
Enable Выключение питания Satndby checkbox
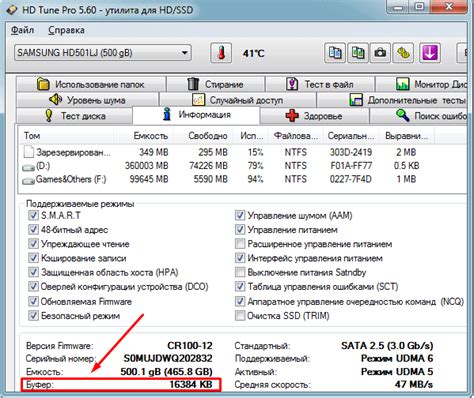240,272
